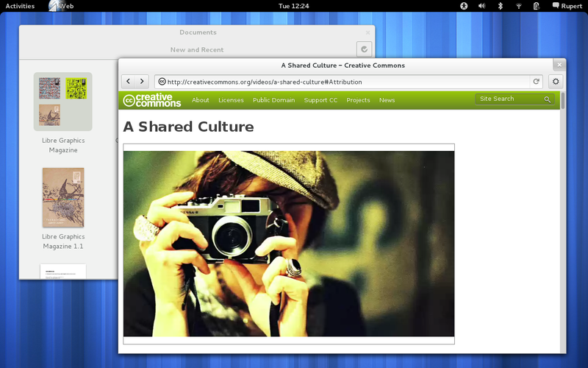Open the browser gear settings menu
Screen dimensions: 588x368
pyautogui.click(x=556, y=82)
